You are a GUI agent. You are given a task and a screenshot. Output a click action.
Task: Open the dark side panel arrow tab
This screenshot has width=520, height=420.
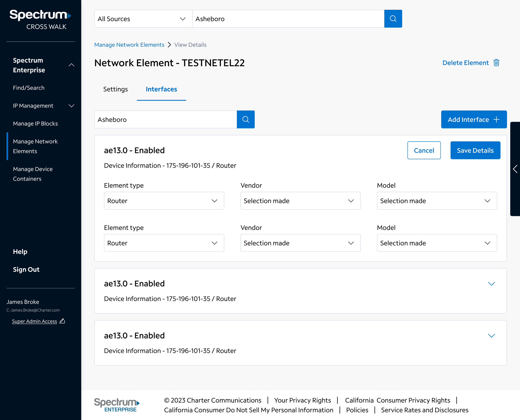(515, 169)
